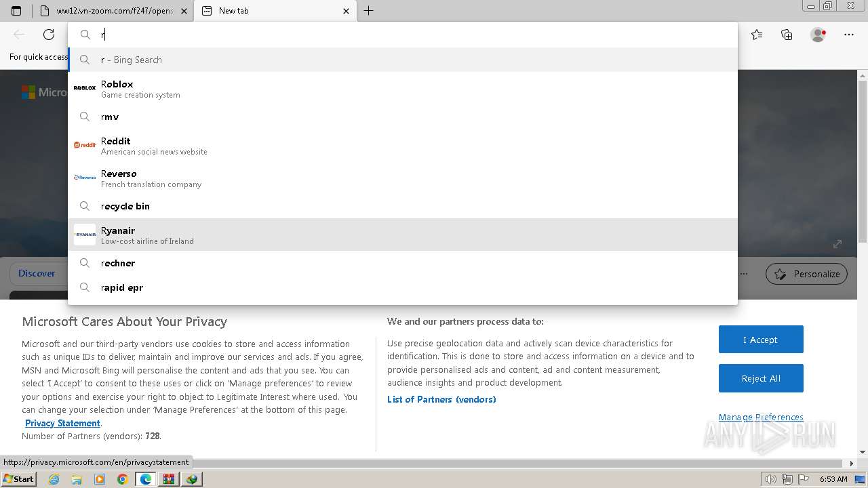Click the Ryanair logo icon
The height and width of the screenshot is (488, 868).
[x=85, y=235]
